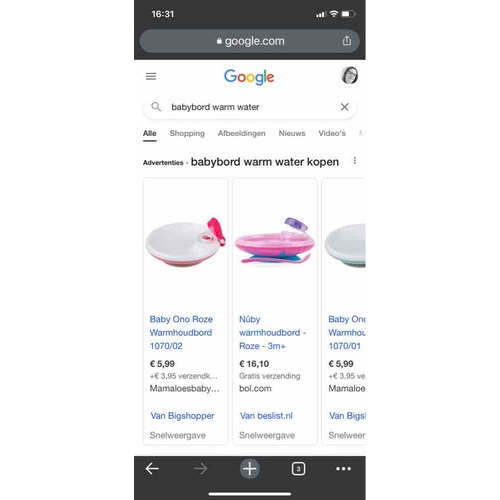Tap the share icon in address bar
The width and height of the screenshot is (500, 500).
pos(347,41)
